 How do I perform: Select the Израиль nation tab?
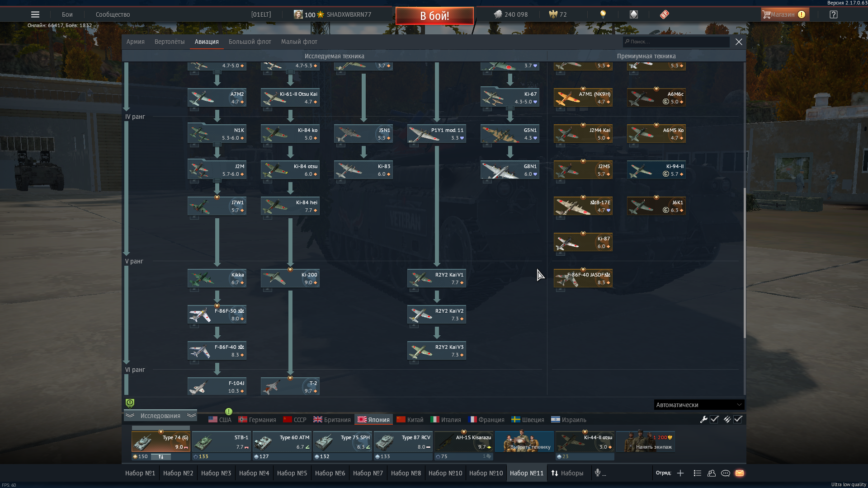pos(569,420)
